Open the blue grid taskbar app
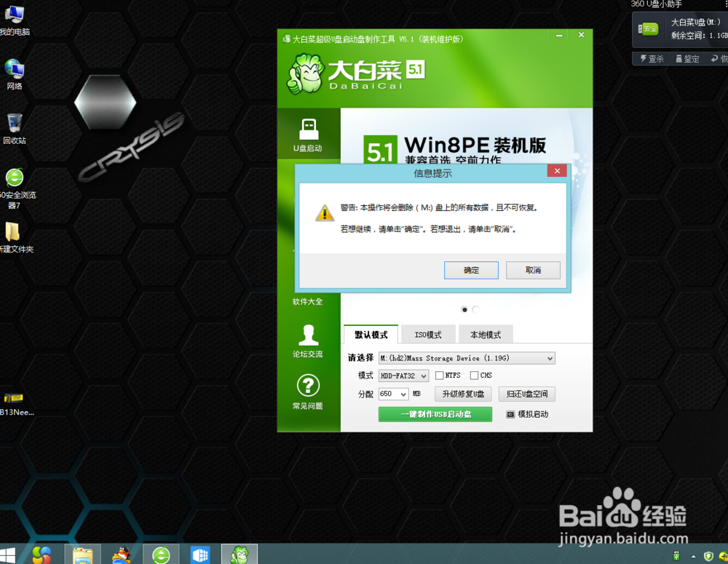This screenshot has width=728, height=564. click(x=200, y=555)
